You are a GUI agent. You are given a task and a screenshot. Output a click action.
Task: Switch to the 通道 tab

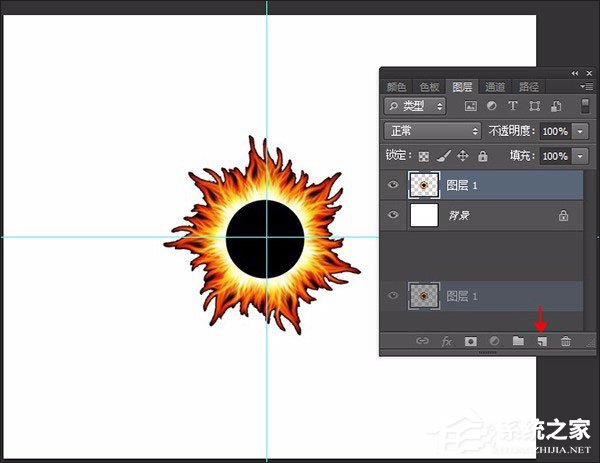[x=495, y=87]
